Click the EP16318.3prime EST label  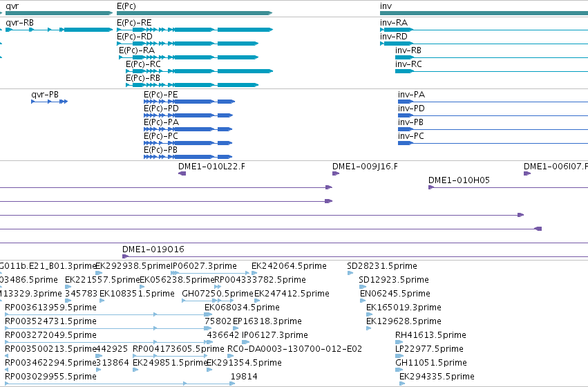click(267, 322)
